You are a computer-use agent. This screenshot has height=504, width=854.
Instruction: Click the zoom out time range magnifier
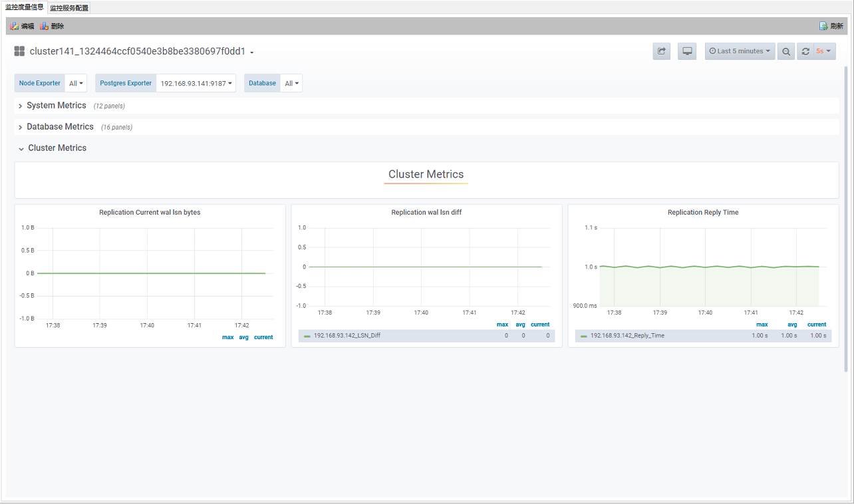click(786, 51)
